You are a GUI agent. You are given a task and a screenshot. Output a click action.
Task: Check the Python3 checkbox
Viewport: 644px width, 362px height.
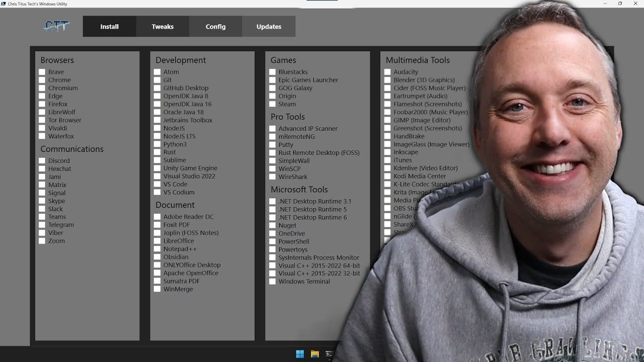pyautogui.click(x=157, y=144)
